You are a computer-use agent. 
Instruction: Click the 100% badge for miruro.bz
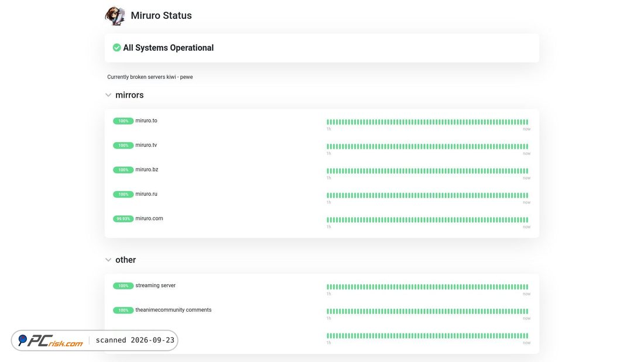coord(123,170)
